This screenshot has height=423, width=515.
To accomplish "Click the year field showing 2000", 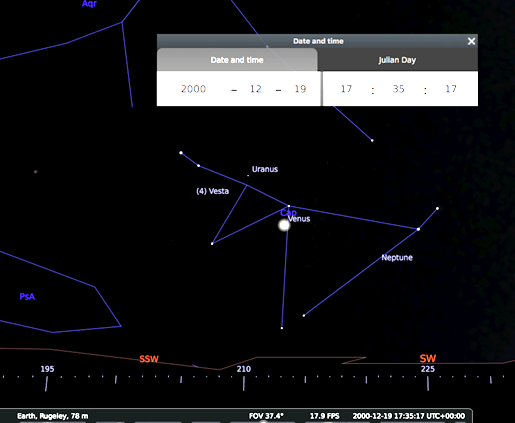I will pyautogui.click(x=193, y=89).
